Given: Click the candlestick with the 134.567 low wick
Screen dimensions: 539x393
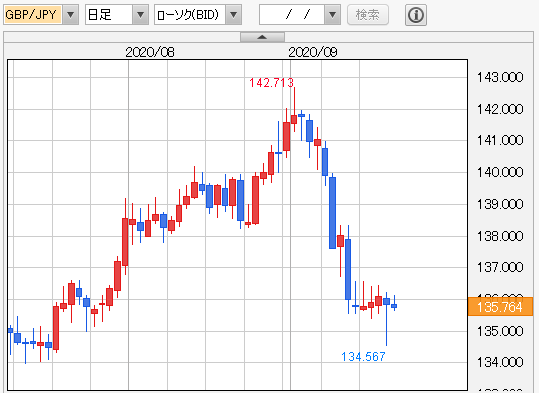Looking at the screenshot, I should tap(386, 302).
